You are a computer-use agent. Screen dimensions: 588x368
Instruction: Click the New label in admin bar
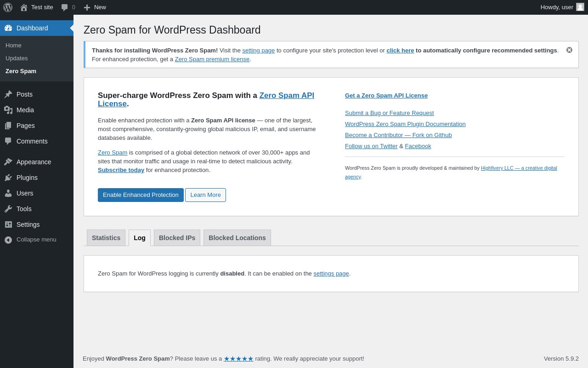click(100, 7)
